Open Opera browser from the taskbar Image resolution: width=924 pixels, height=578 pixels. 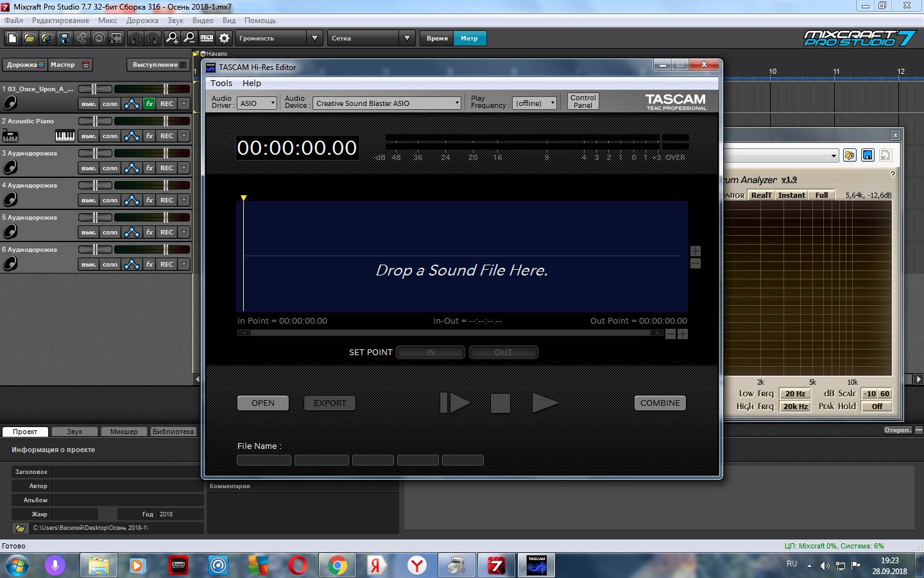pos(298,565)
